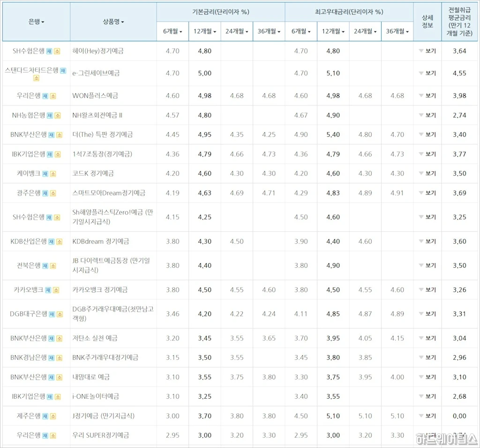Open the 제주은행 bank link
Viewport: 480px width, 448px height.
[x=29, y=416]
